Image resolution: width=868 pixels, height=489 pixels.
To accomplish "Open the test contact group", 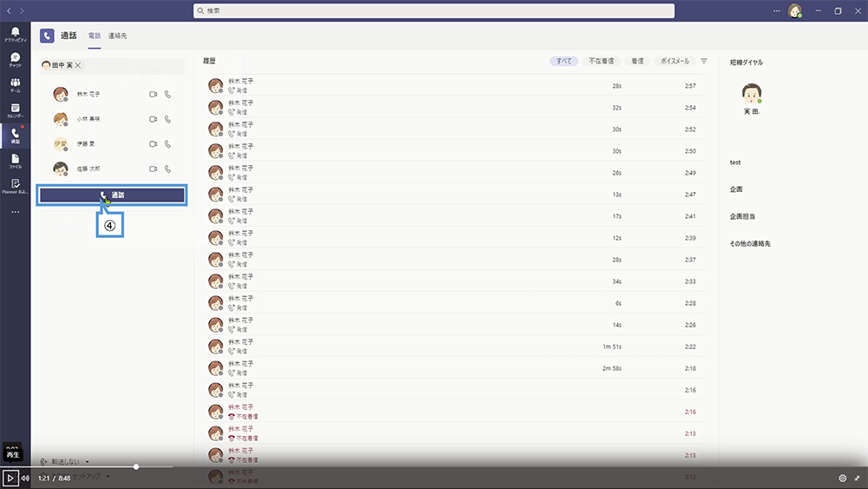I will 735,162.
